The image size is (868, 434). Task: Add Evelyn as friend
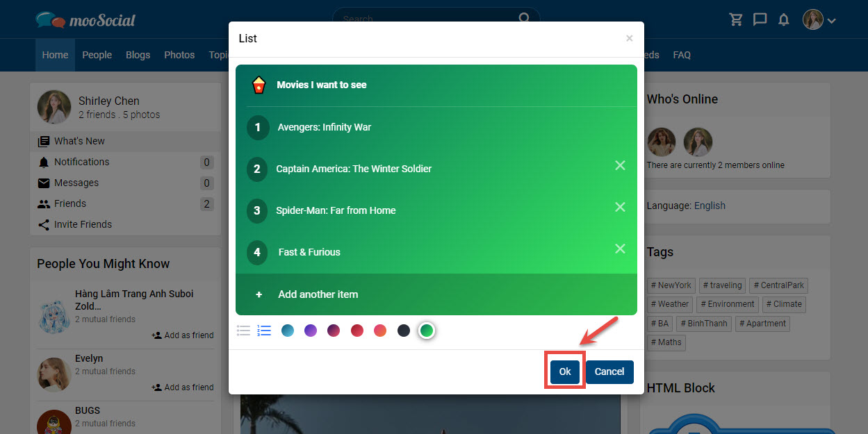pos(183,387)
